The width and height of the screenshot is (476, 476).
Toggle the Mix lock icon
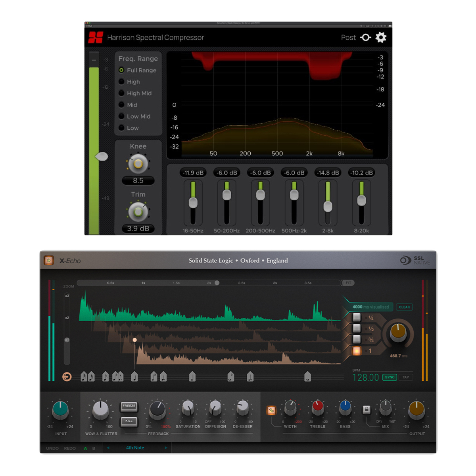point(367,409)
